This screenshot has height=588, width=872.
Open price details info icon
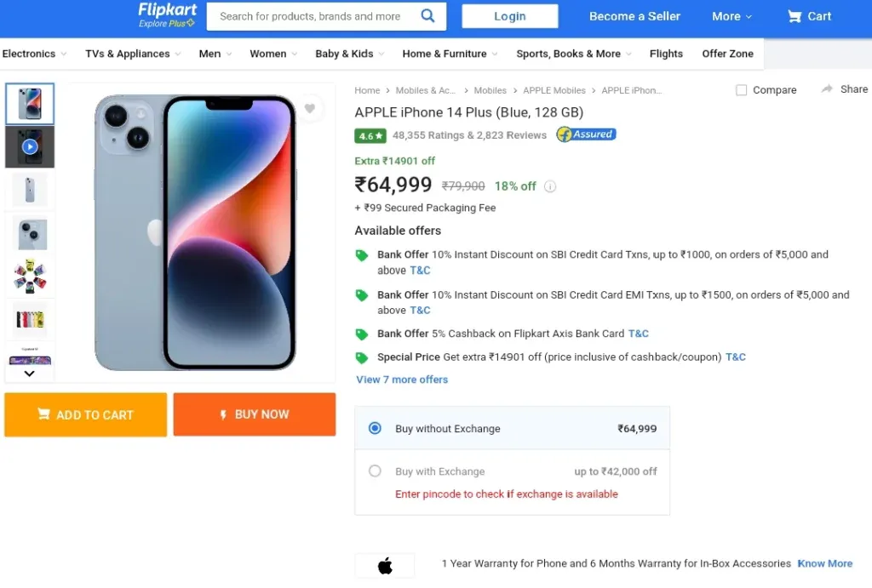click(550, 186)
